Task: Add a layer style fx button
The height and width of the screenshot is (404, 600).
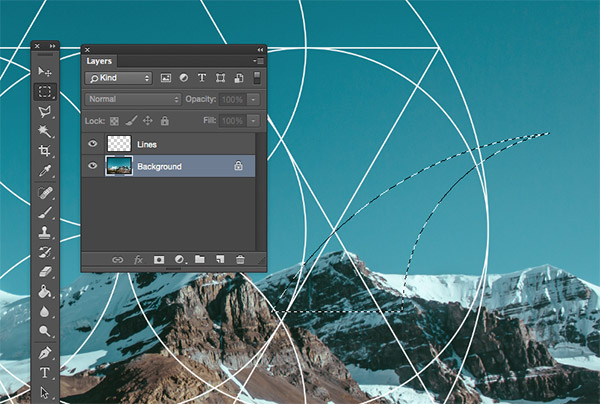Action: click(138, 260)
